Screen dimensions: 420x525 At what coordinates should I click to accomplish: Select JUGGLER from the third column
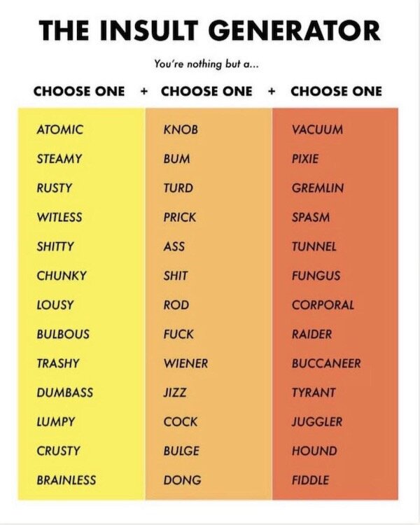317,421
